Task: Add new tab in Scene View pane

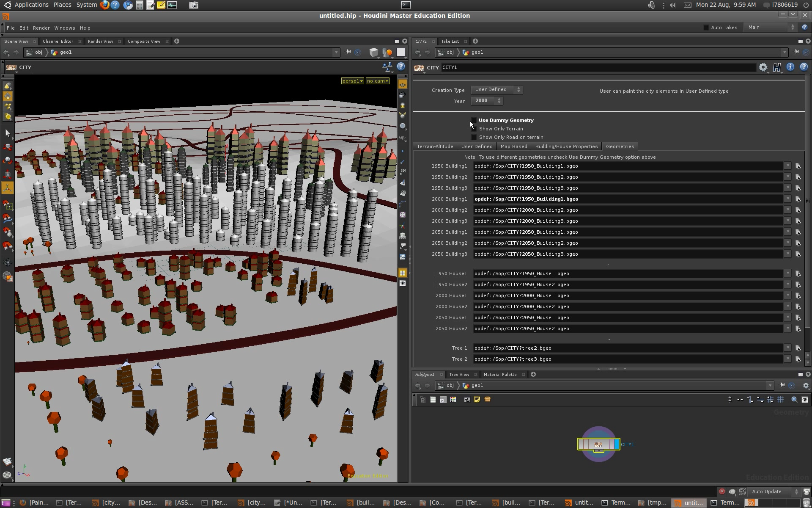Action: (177, 41)
